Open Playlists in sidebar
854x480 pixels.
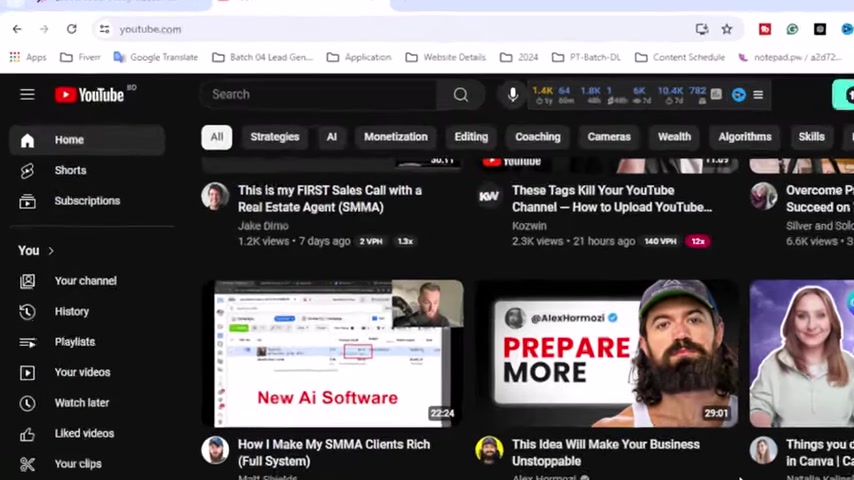pos(87,342)
